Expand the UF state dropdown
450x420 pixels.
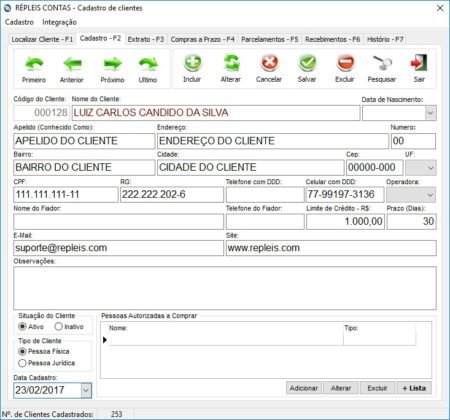coord(430,168)
